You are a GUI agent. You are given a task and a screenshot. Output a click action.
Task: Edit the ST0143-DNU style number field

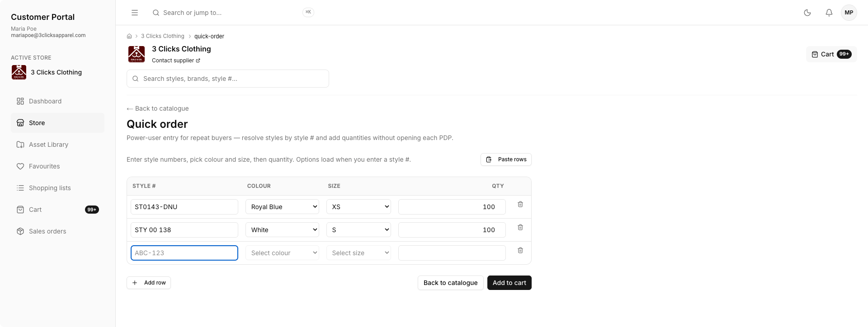pyautogui.click(x=184, y=207)
